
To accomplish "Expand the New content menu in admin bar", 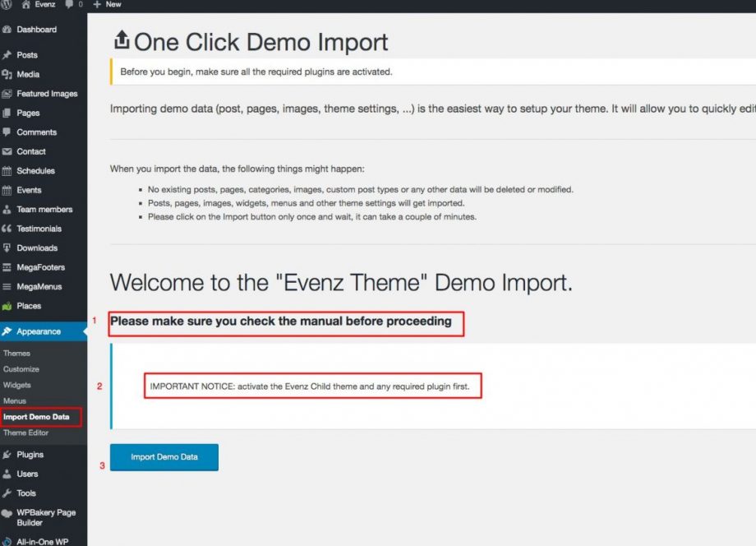I will [105, 6].
